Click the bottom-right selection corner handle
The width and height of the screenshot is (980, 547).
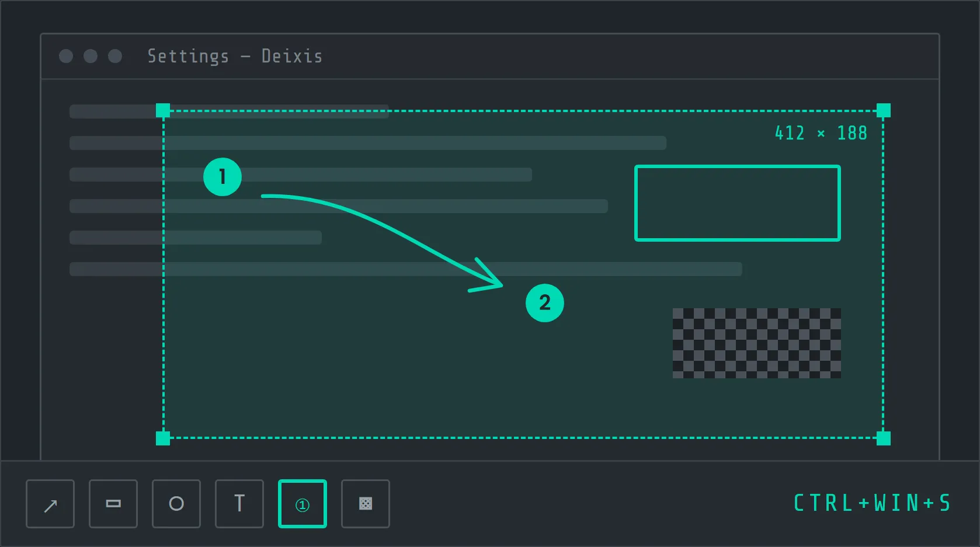(x=884, y=438)
